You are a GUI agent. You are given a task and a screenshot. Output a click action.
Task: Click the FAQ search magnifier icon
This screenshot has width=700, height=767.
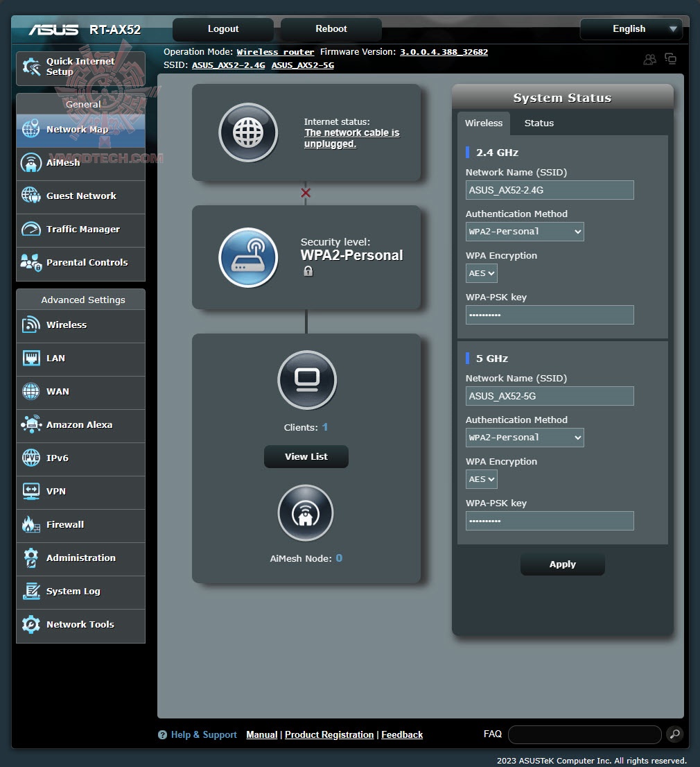tap(674, 734)
